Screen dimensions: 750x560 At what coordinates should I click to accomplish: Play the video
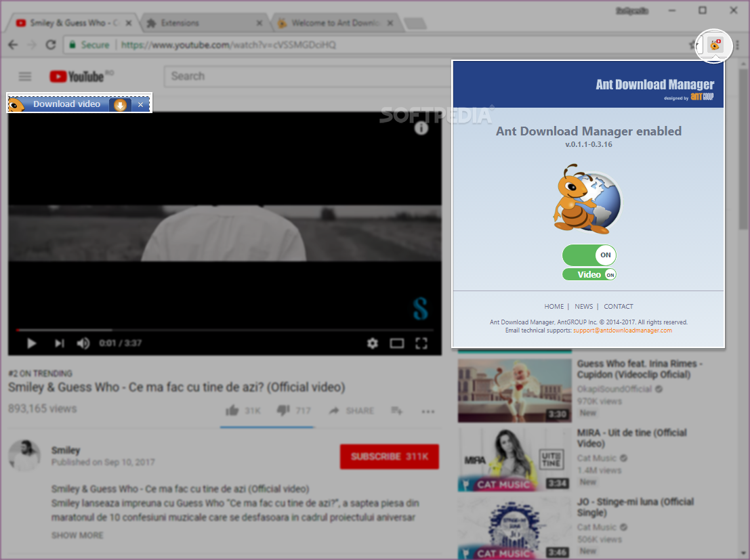coord(32,343)
